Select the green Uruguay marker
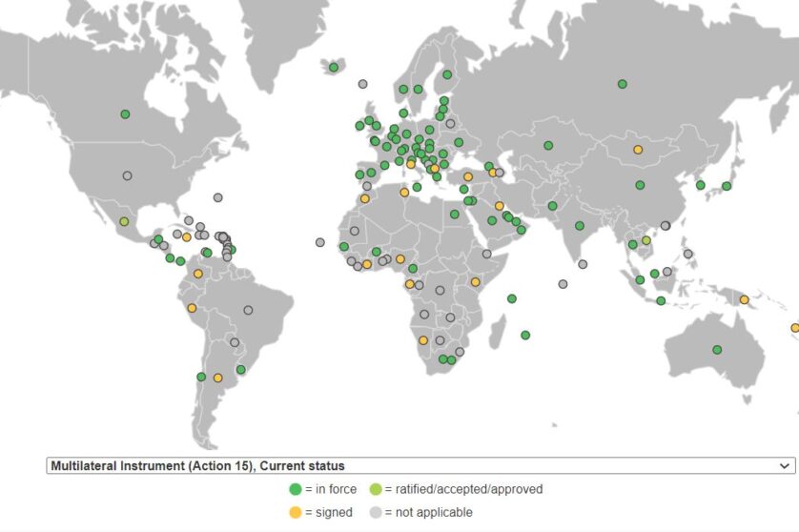799x532 pixels. click(241, 370)
